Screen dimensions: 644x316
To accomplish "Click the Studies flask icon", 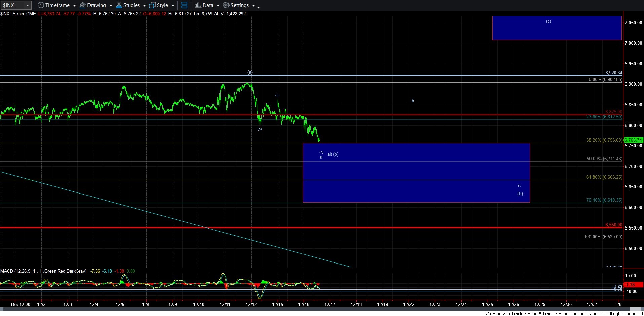I will coord(119,5).
